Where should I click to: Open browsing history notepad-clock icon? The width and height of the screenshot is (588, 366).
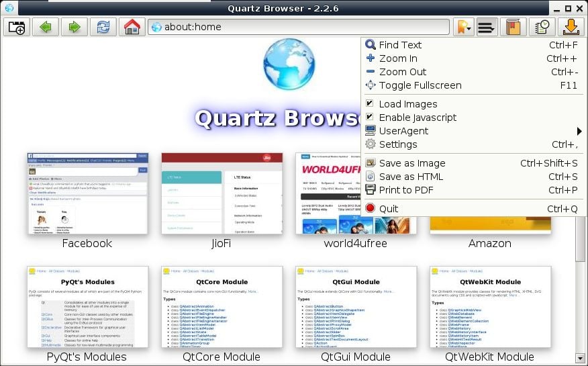coord(542,27)
